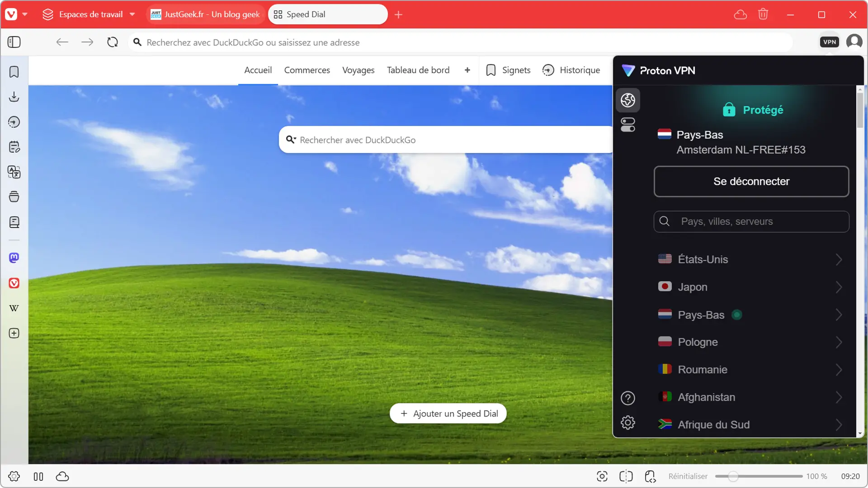Screen dimensions: 868x488
Task: Add a new web panel
Action: 14,333
